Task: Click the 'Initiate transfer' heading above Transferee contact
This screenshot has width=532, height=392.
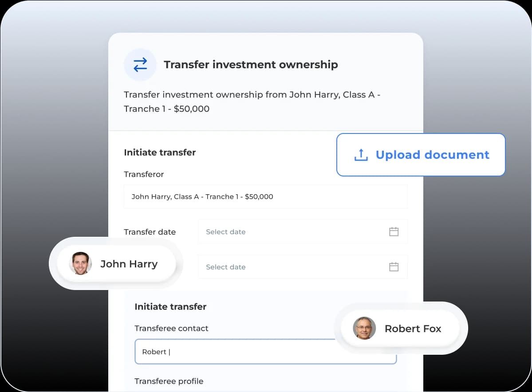Action: click(170, 307)
